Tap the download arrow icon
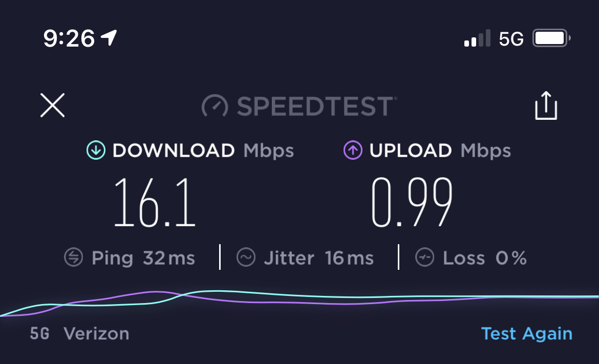Image resolution: width=599 pixels, height=364 pixels. click(96, 150)
